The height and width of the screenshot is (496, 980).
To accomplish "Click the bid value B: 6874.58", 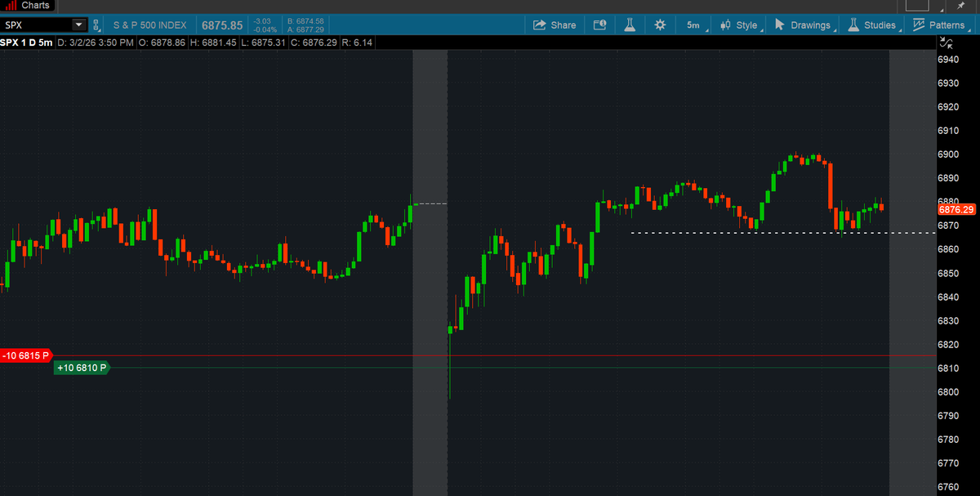I will [x=306, y=20].
